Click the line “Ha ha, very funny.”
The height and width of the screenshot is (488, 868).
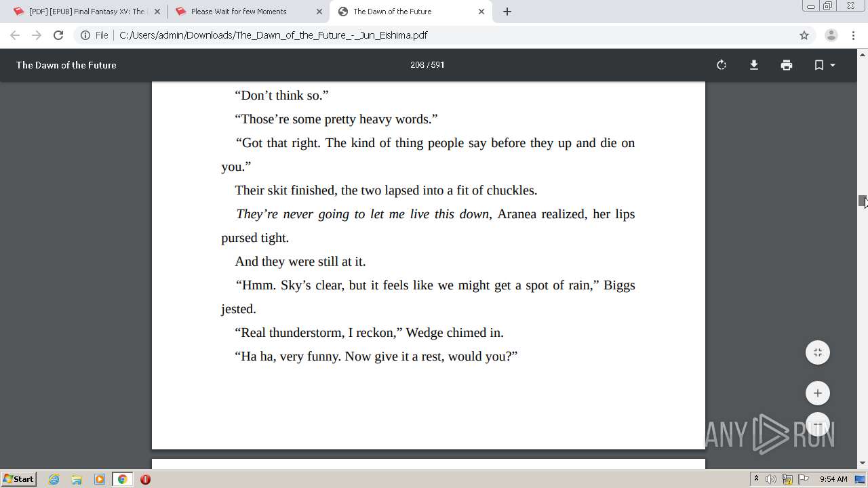point(376,357)
